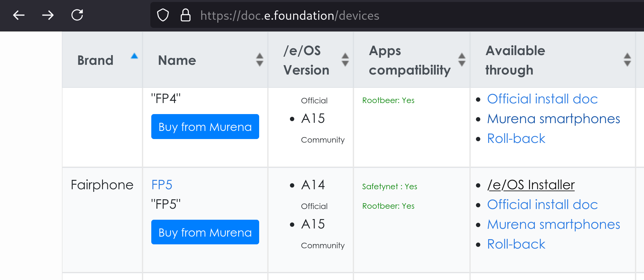Select the "FP5" codename text

(x=166, y=204)
